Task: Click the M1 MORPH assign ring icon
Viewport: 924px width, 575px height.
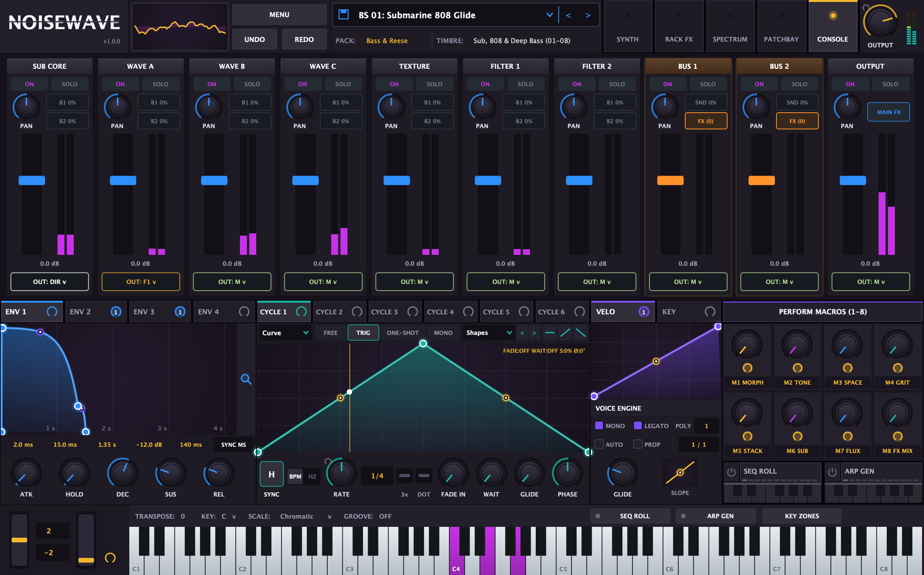Action: (x=747, y=368)
